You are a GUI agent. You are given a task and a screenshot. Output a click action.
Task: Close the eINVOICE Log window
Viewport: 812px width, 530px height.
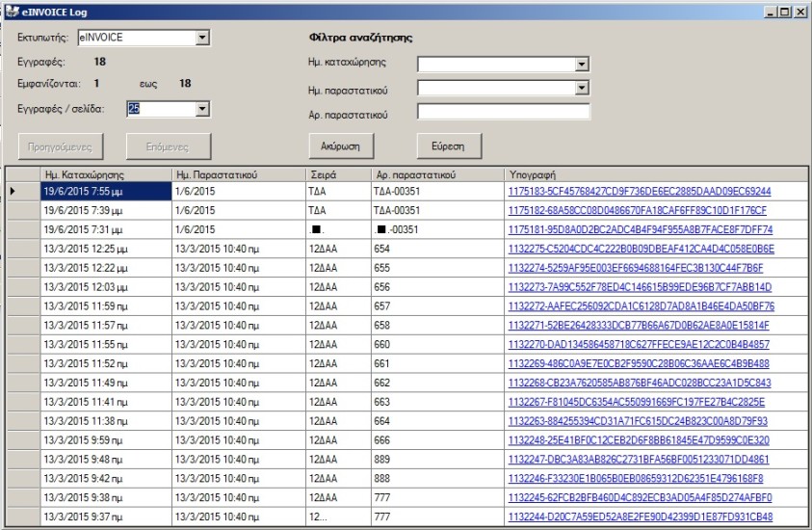(799, 12)
